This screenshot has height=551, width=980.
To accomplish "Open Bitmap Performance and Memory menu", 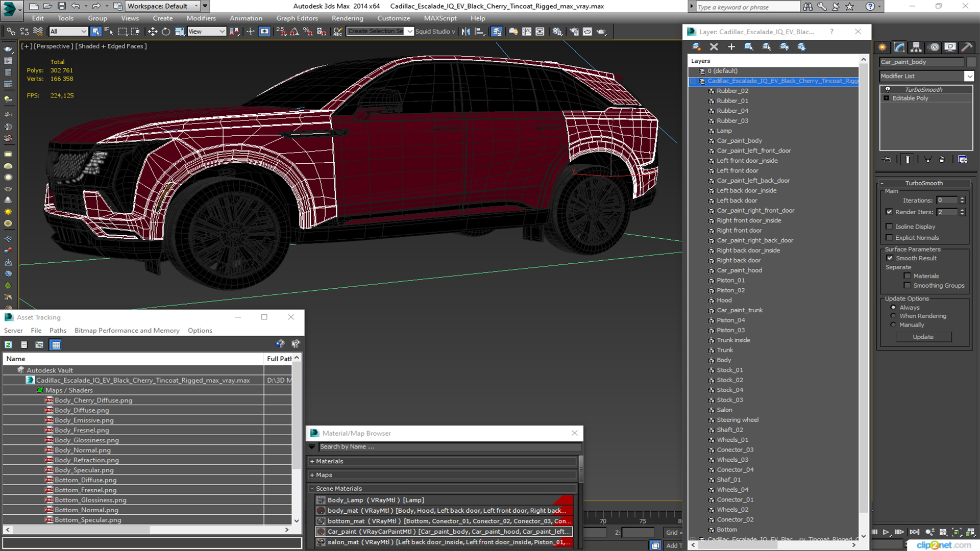I will click(127, 331).
